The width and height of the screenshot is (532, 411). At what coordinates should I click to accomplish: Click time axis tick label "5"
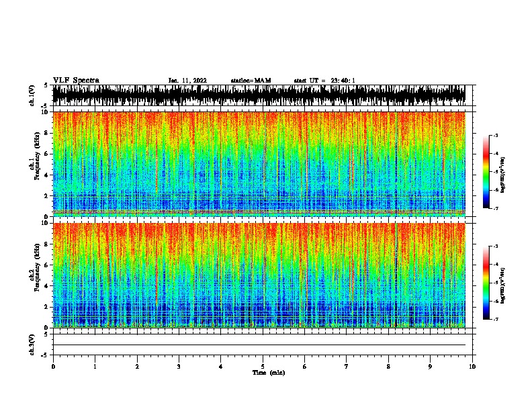(x=263, y=367)
